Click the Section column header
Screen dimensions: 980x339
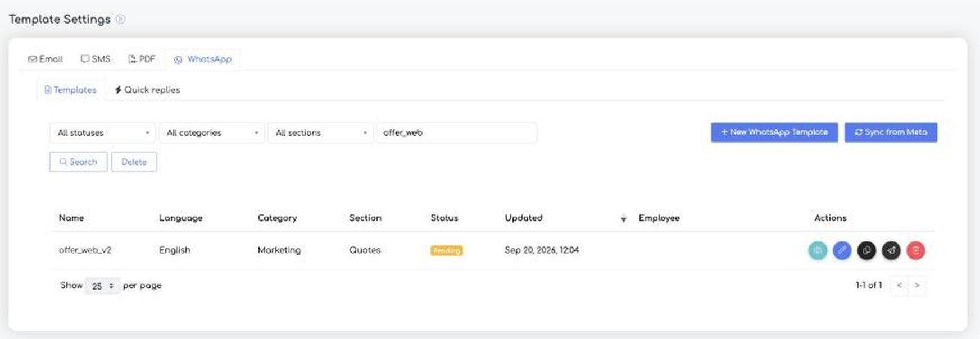click(x=365, y=218)
